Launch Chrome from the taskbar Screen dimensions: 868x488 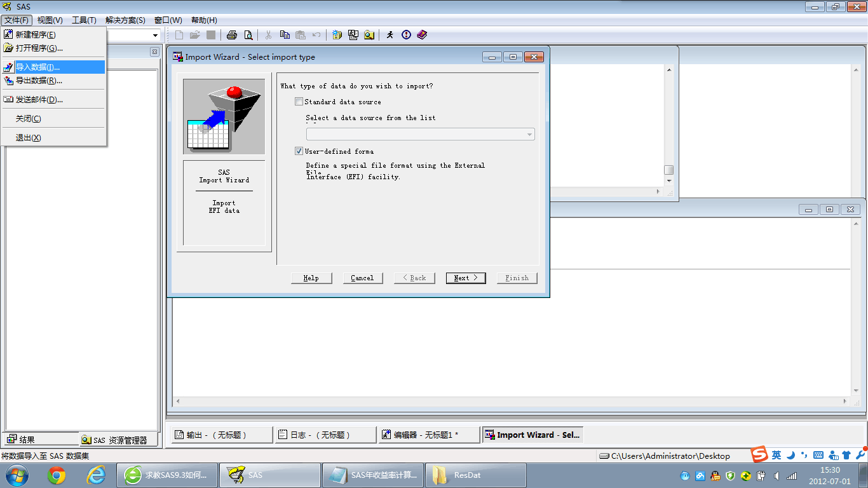click(x=57, y=475)
